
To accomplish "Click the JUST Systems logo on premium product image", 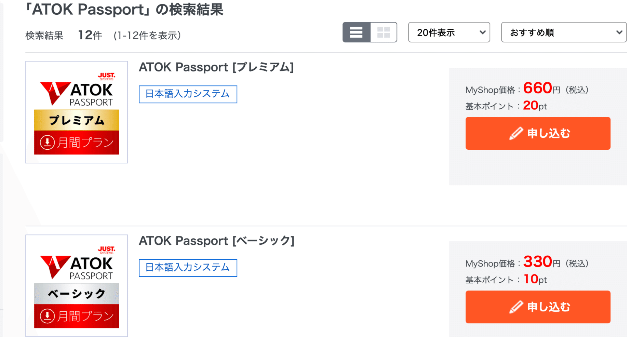I will [107, 77].
